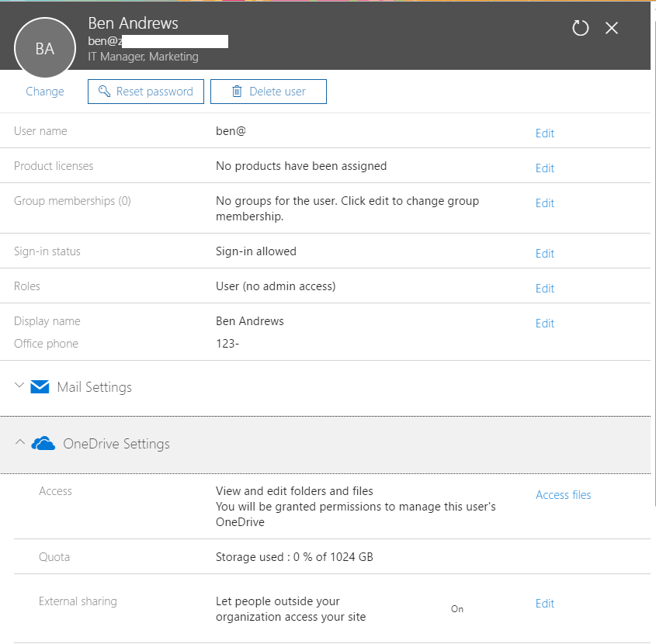This screenshot has height=644, width=656.
Task: Click 'Ben Andrews' Display name value
Action: (249, 321)
